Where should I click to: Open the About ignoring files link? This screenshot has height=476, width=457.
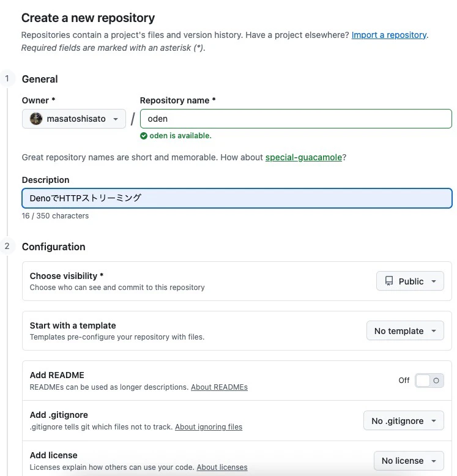(209, 427)
